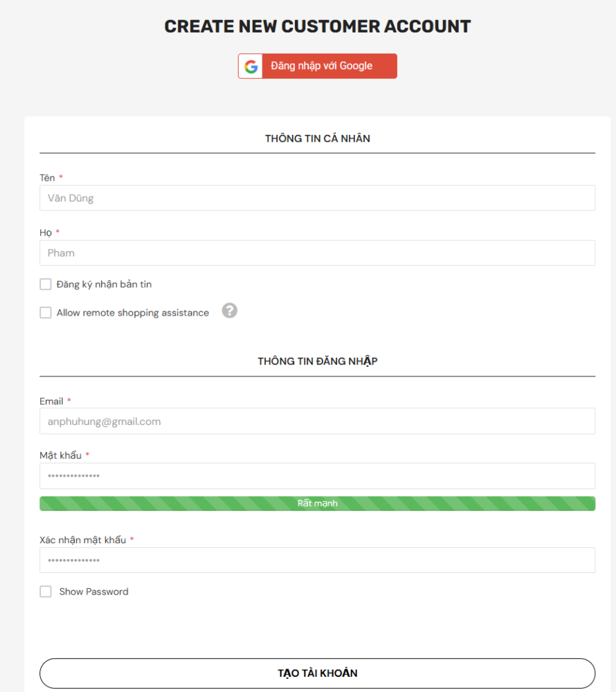Viewport: 616px width, 692px height.
Task: Tick the "Allow remote shopping assistance" checkbox
Action: pyautogui.click(x=46, y=313)
